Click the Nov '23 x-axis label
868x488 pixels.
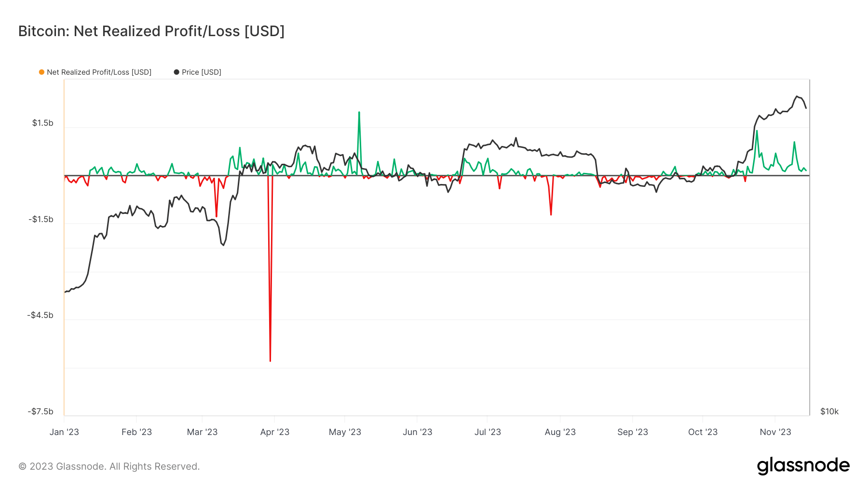775,432
